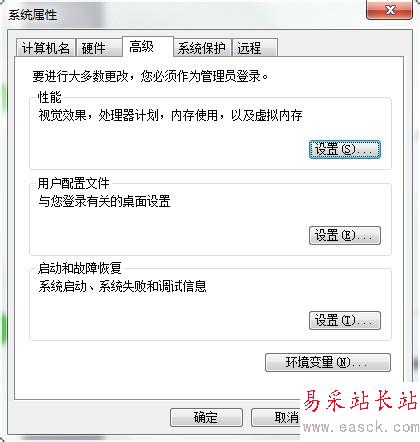This screenshot has width=420, height=442.
Task: Go to the 系统保护 tab
Action: point(203,48)
